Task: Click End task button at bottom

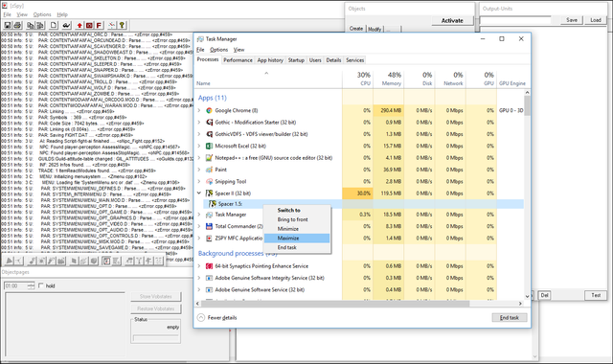Action: 510,317
